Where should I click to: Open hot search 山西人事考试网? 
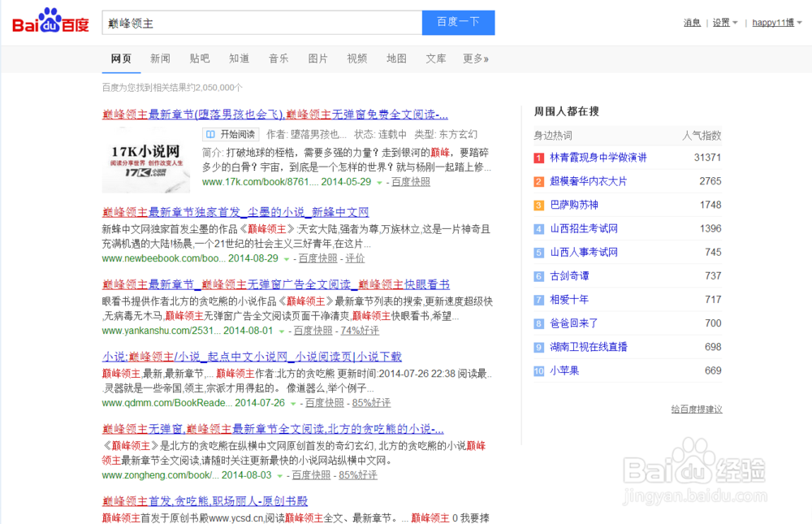click(x=584, y=253)
